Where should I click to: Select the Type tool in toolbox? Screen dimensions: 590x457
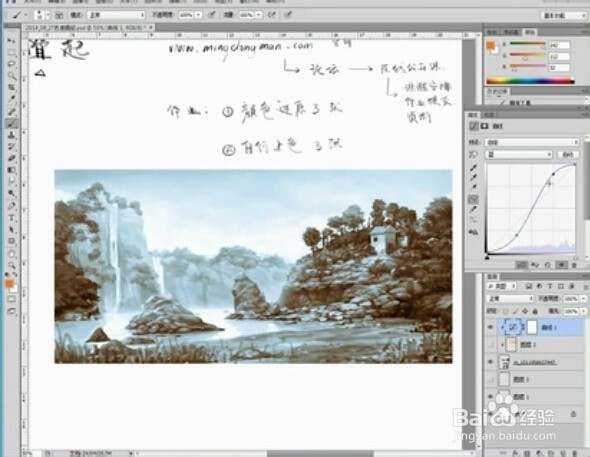12,217
